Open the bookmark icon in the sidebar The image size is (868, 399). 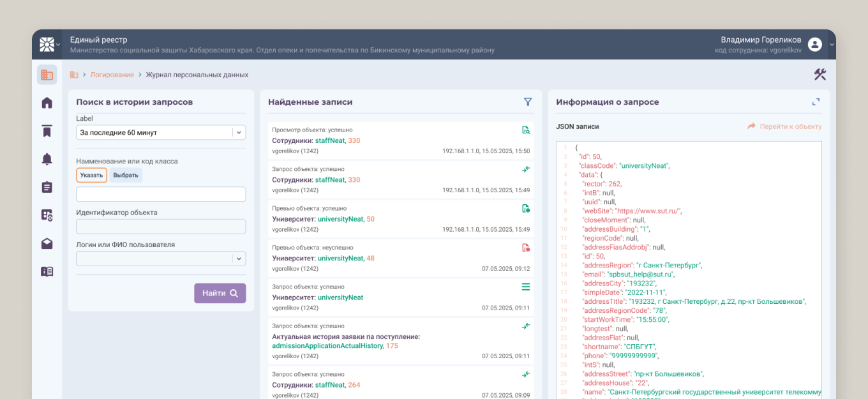coord(47,131)
